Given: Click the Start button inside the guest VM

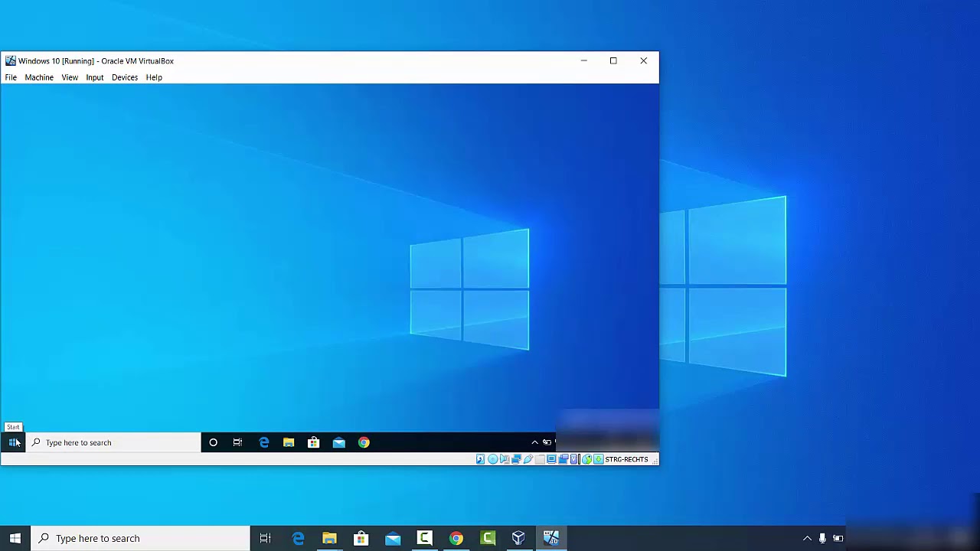Looking at the screenshot, I should pyautogui.click(x=13, y=442).
